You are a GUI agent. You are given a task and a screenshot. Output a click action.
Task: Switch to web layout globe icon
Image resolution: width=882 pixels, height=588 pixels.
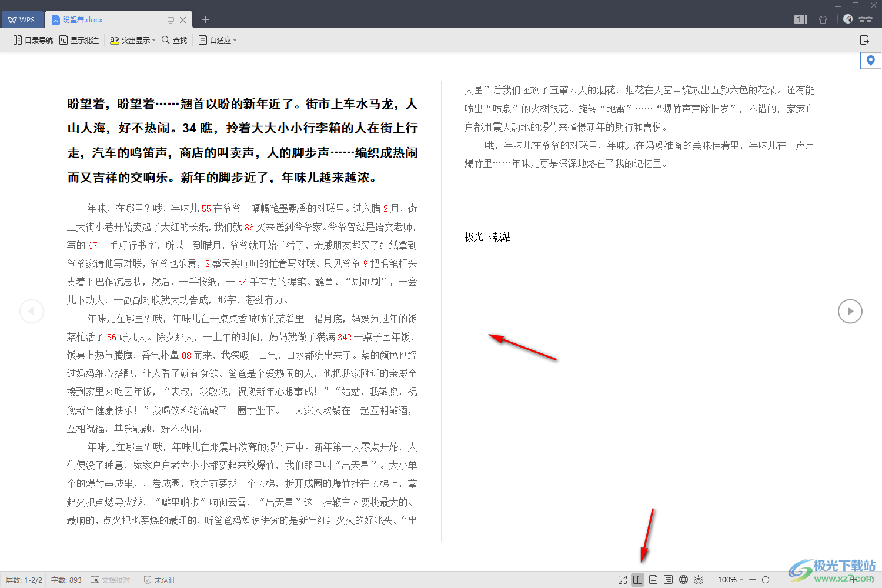tap(684, 580)
